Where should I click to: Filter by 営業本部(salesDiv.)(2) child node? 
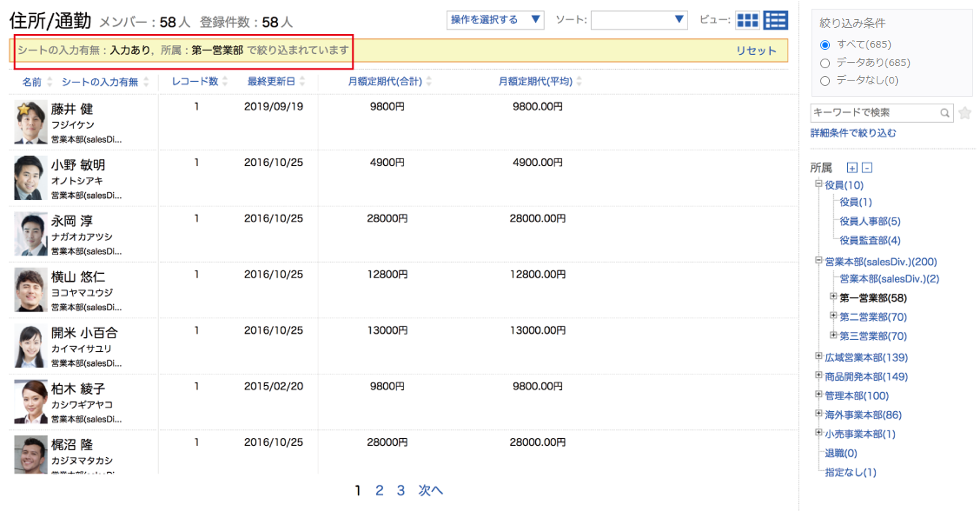[890, 279]
